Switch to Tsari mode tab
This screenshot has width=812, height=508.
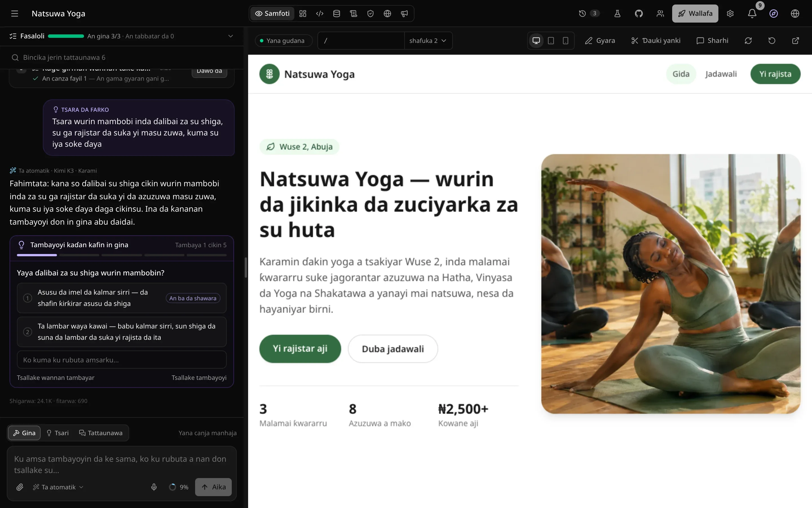58,433
